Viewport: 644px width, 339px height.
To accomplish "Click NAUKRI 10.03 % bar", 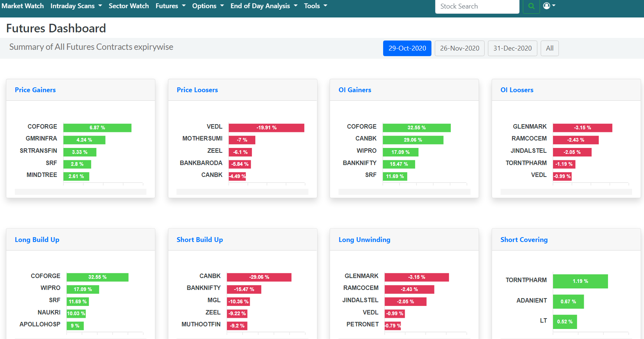I will point(76,314).
